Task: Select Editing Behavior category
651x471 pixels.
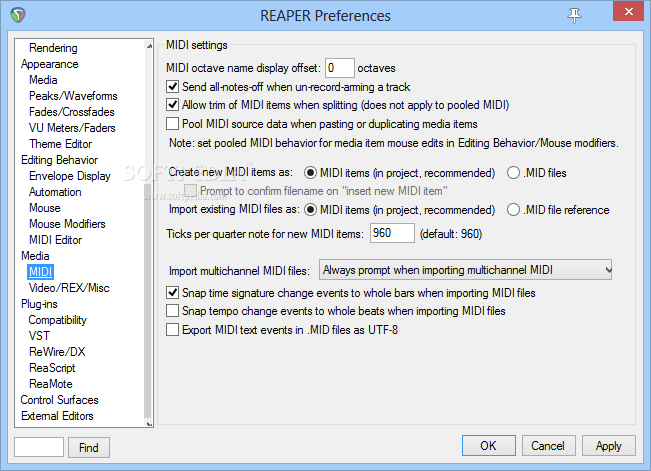Action: point(59,160)
